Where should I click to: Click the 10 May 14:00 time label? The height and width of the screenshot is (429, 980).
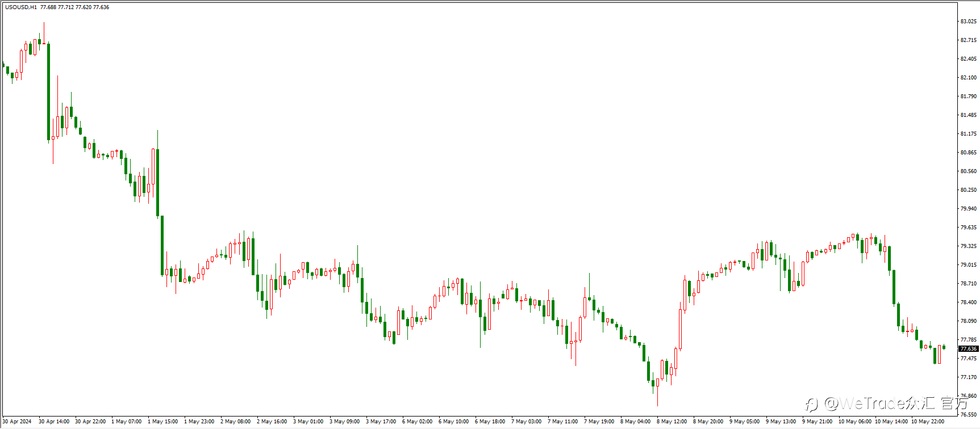point(891,422)
